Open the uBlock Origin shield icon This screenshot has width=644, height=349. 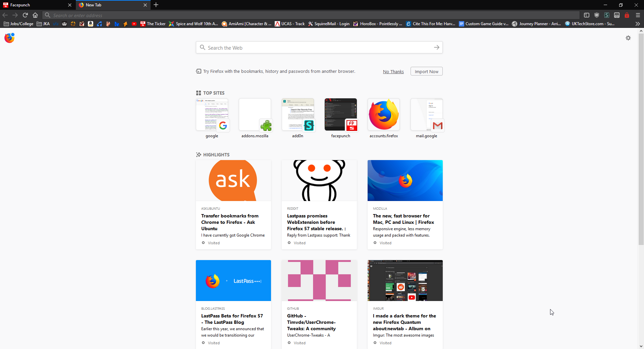point(597,15)
